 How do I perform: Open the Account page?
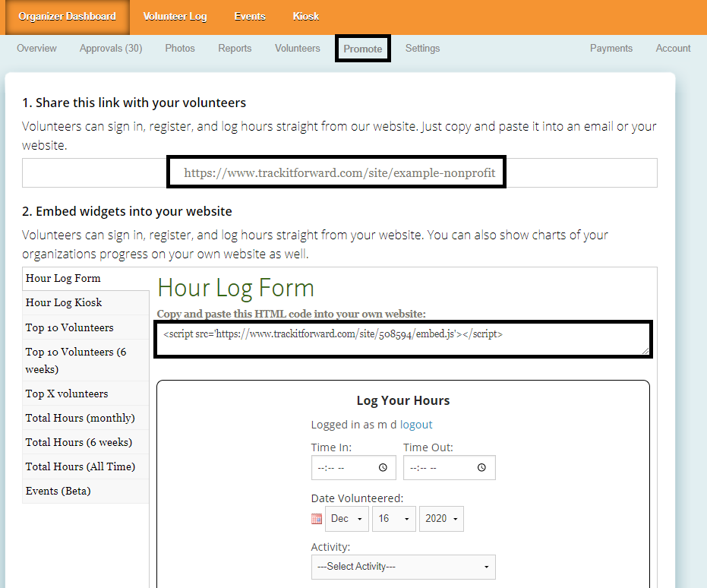click(x=673, y=49)
